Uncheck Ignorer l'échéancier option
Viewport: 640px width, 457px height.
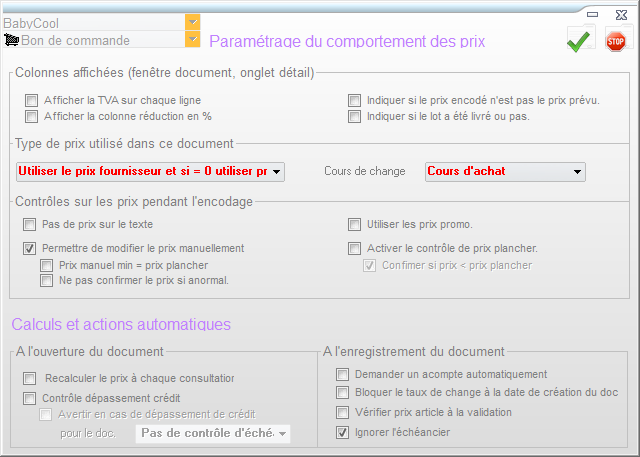point(343,432)
